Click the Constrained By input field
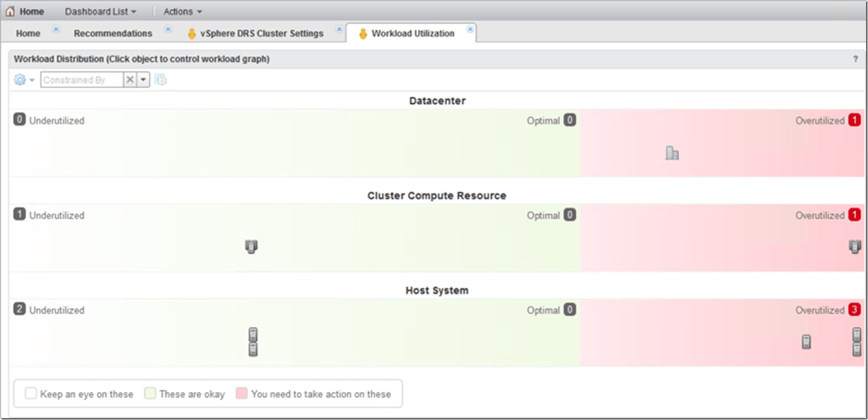 tap(82, 80)
